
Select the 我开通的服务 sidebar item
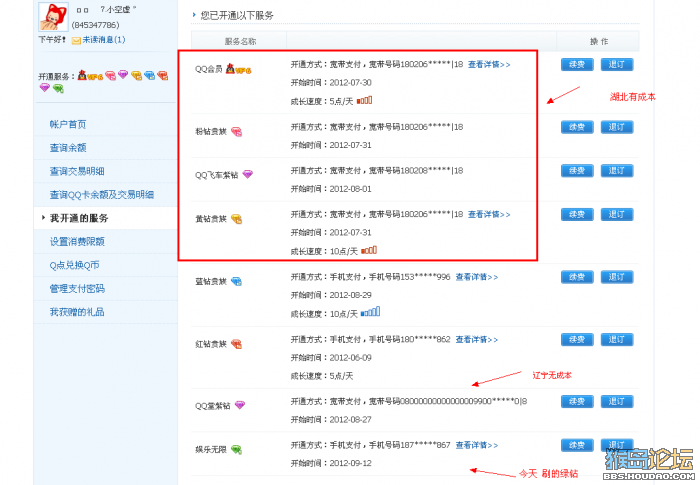[79, 218]
